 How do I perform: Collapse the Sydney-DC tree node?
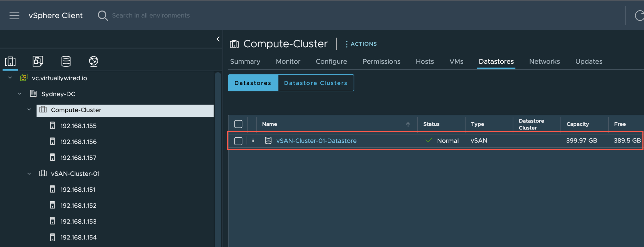click(x=19, y=94)
